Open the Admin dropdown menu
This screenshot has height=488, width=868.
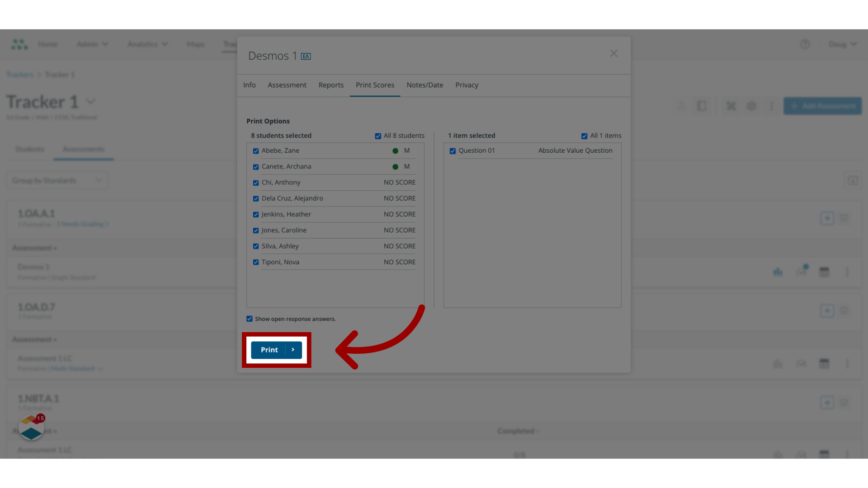point(93,44)
